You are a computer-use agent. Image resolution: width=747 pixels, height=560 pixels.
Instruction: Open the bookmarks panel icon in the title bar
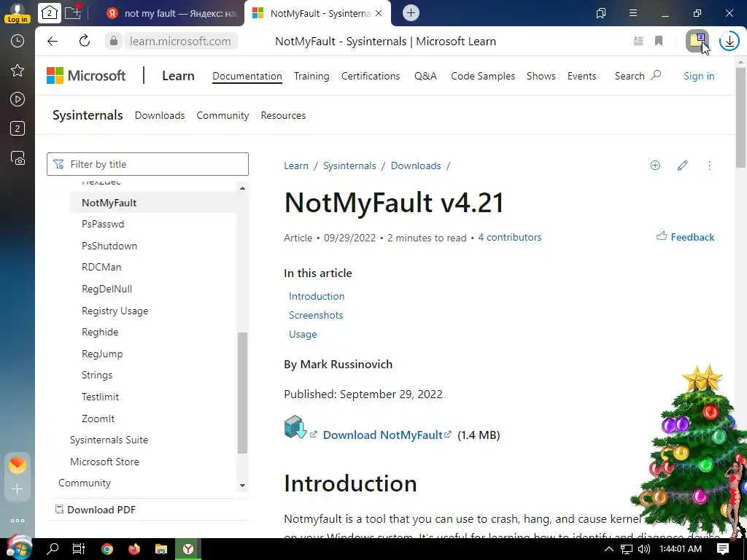click(x=601, y=13)
